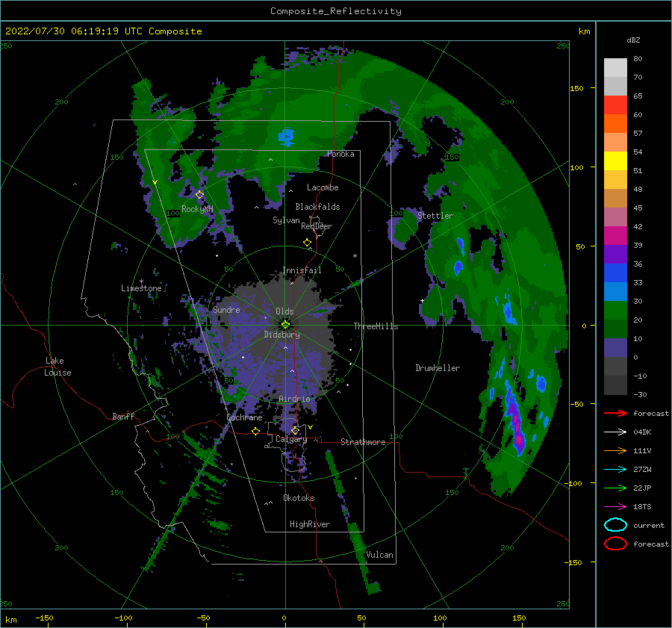Click the yellow diamond marker above Calgary
Screen dimensions: 672x628
295,430
